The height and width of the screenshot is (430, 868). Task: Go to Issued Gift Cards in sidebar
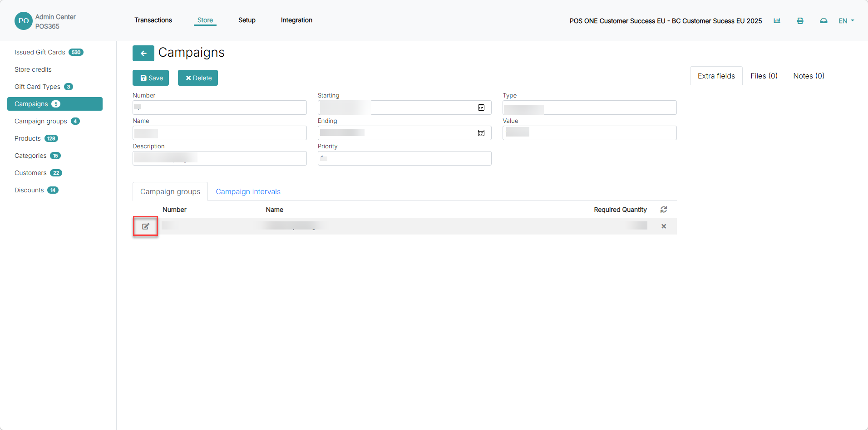49,52
